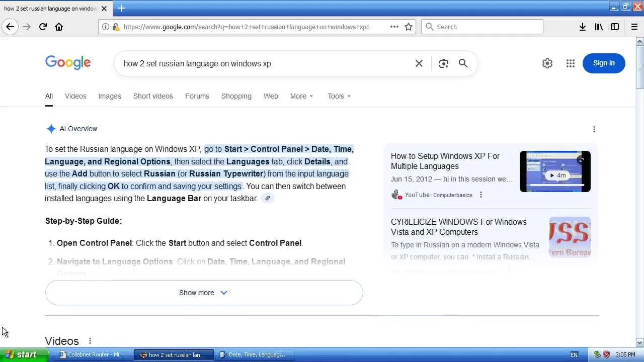This screenshot has width=644, height=362.
Task: Open the Videos section options menu
Action: tap(90, 341)
